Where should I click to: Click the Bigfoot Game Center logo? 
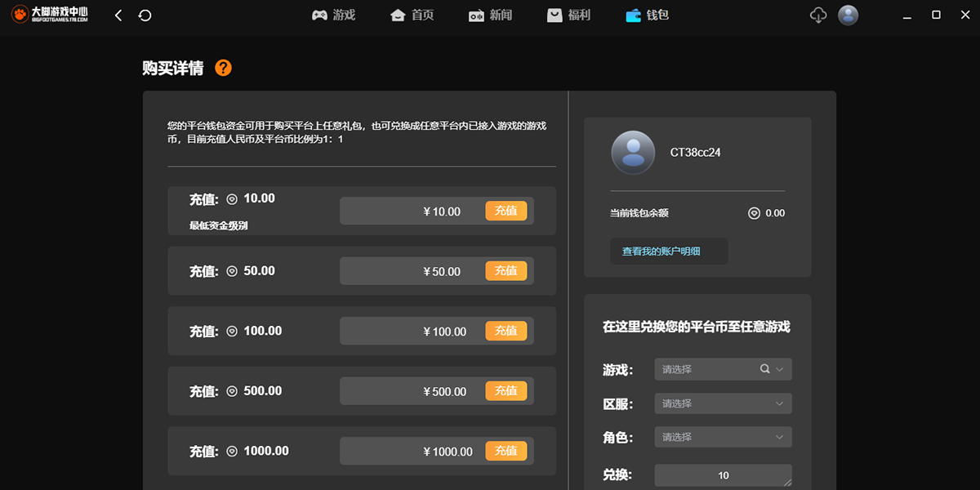[x=50, y=15]
